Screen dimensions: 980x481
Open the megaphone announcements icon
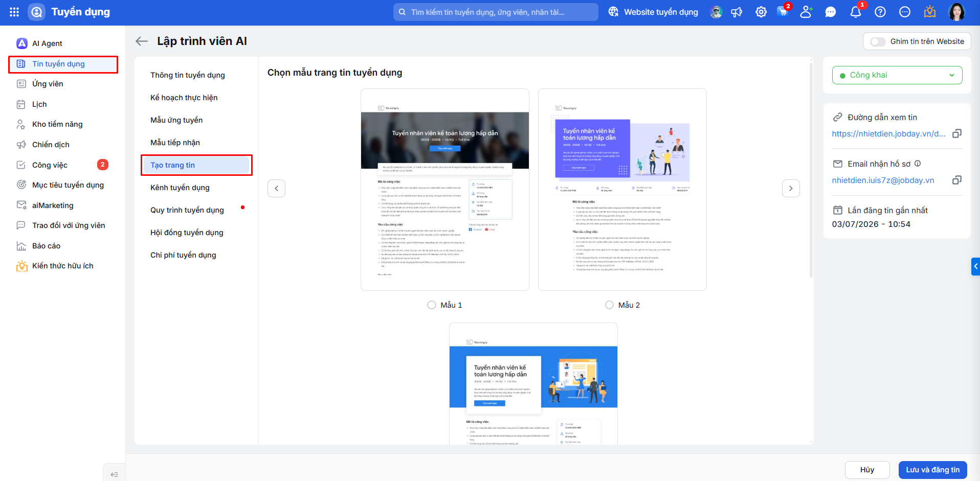pyautogui.click(x=737, y=12)
